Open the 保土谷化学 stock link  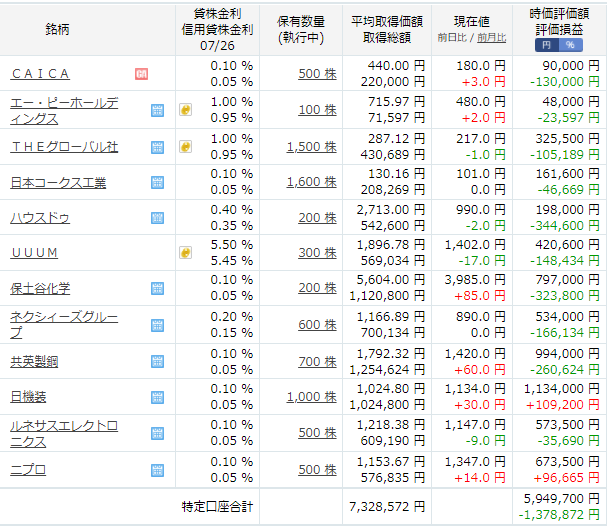(x=40, y=288)
